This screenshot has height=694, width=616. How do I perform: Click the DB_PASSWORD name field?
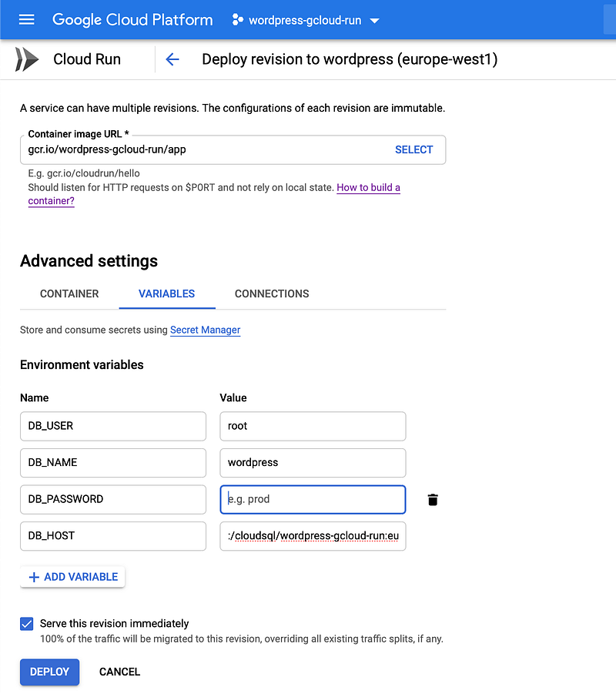point(113,500)
